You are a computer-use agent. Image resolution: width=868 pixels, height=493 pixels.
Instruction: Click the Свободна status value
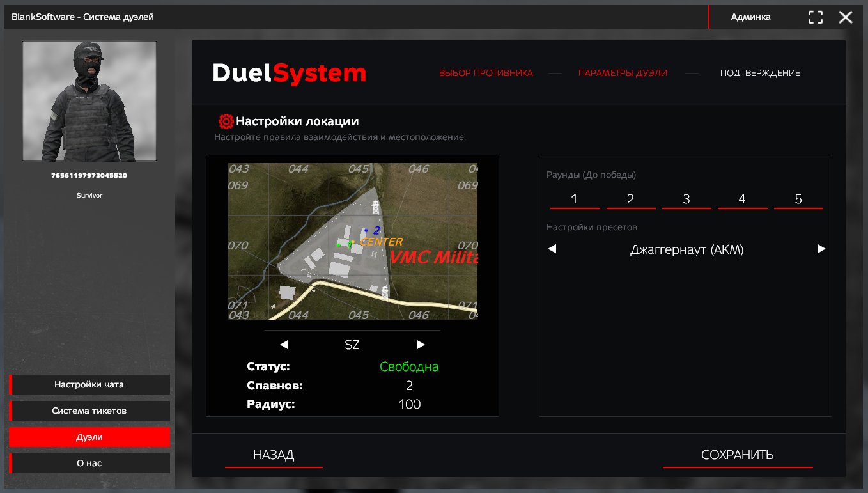point(409,367)
